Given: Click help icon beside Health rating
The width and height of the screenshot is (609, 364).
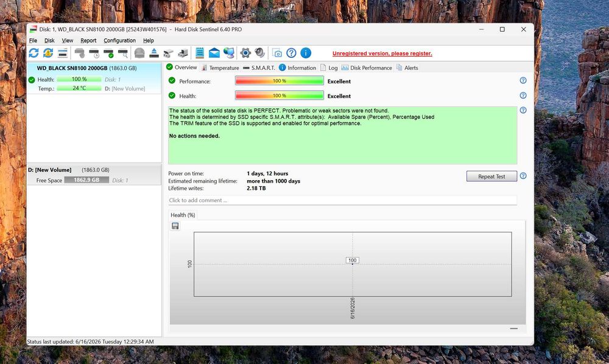Looking at the screenshot, I should tap(523, 96).
